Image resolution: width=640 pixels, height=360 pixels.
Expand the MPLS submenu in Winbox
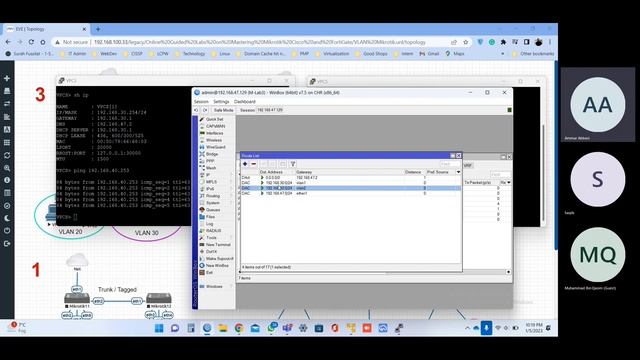[216, 182]
